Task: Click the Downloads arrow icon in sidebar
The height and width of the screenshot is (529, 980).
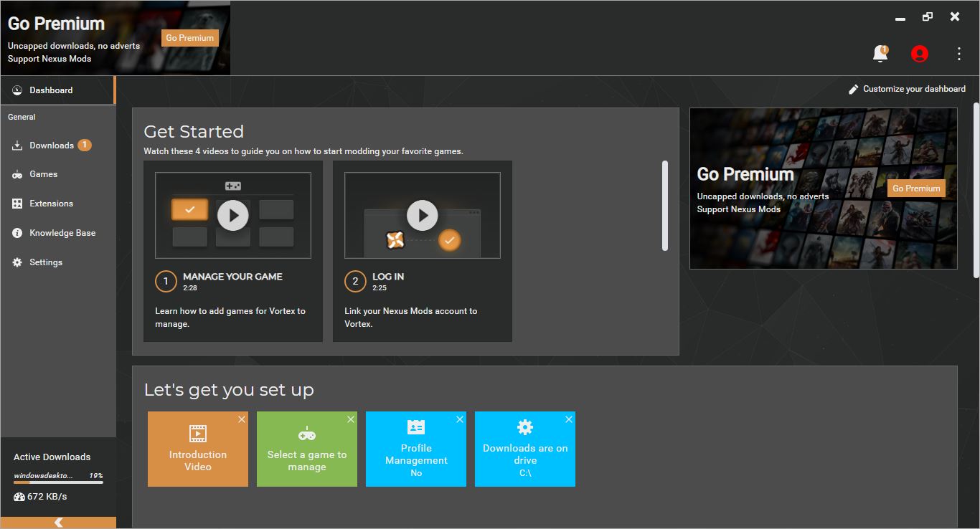Action: (x=17, y=146)
